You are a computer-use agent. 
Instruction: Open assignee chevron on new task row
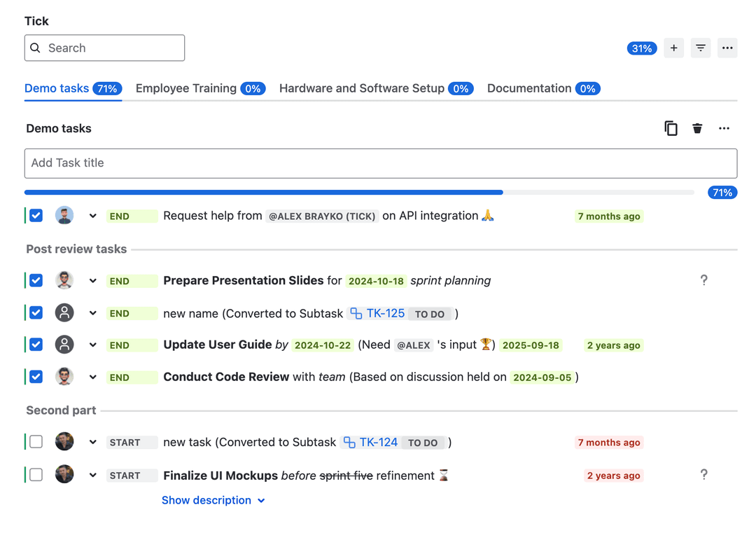coord(92,443)
